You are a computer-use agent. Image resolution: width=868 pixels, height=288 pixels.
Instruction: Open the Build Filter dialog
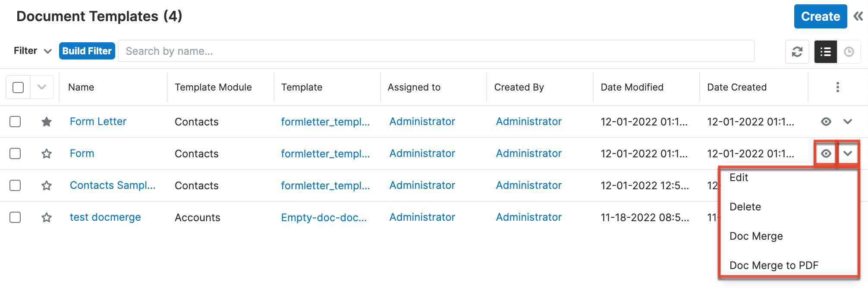pos(87,50)
